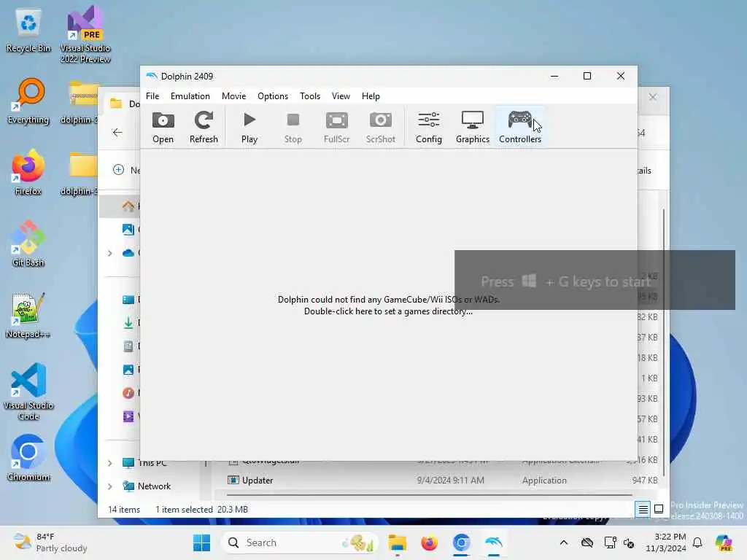Click the Stop toolbar button
747x560 pixels.
(x=293, y=127)
